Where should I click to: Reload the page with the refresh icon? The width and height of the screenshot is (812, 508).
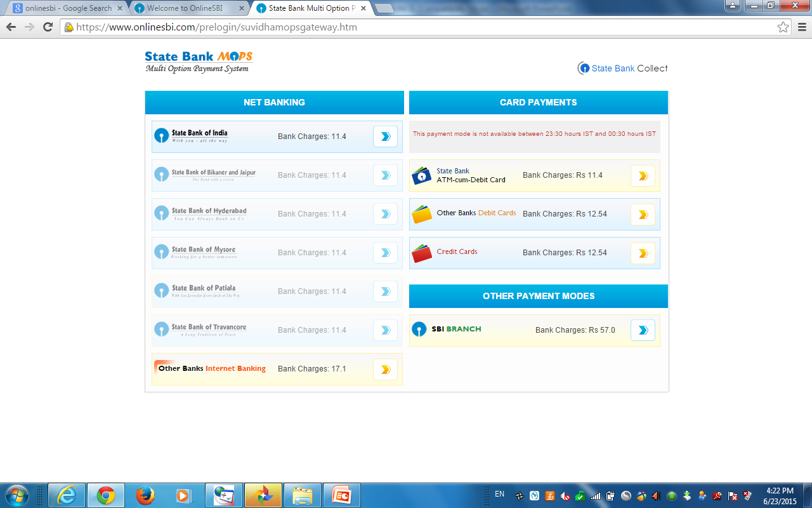click(48, 27)
